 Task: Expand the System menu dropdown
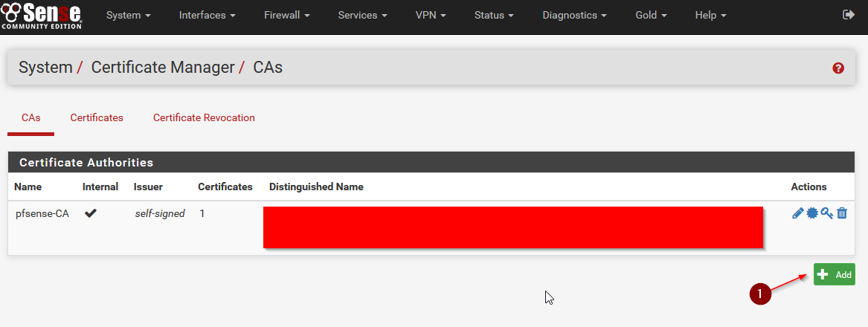pyautogui.click(x=129, y=16)
